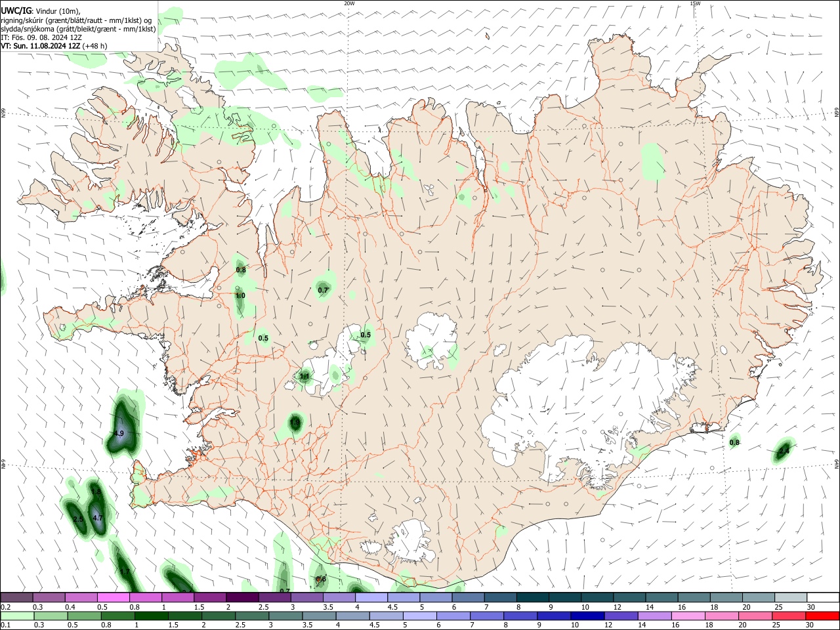840x630 pixels.
Task: Click the 'VT: Sun. 11.08.2024 12Z (+48 h)' line
Action: 54,46
